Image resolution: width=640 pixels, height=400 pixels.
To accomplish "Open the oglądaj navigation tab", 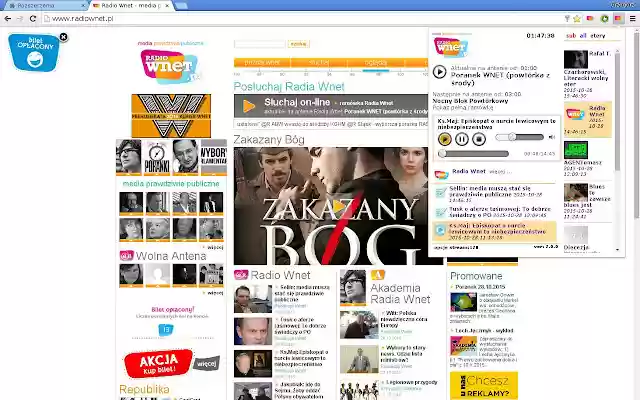I will coord(376,62).
